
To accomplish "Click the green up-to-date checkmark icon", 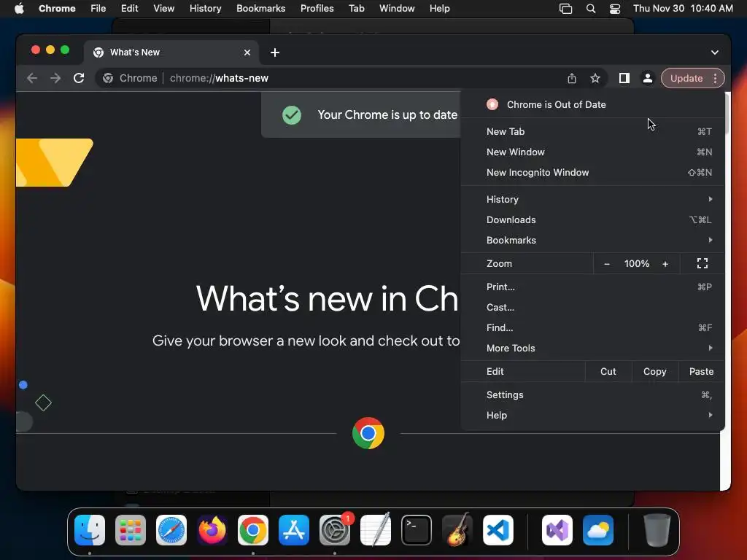I will [292, 114].
